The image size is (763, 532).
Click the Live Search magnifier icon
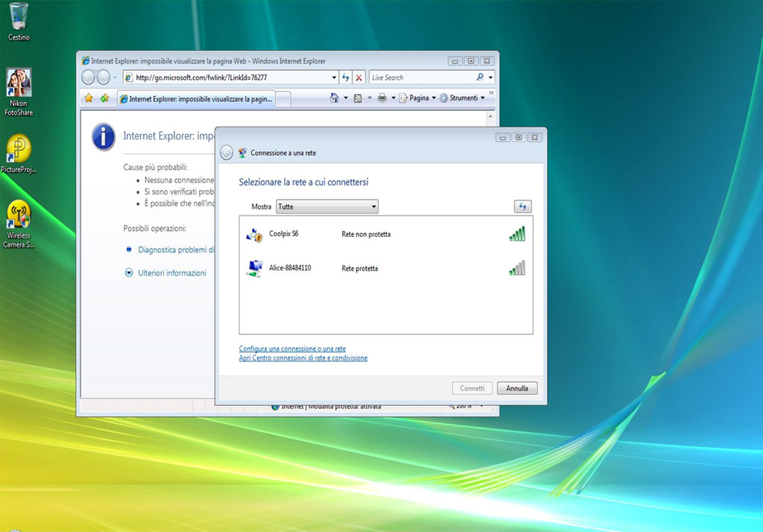pos(481,77)
